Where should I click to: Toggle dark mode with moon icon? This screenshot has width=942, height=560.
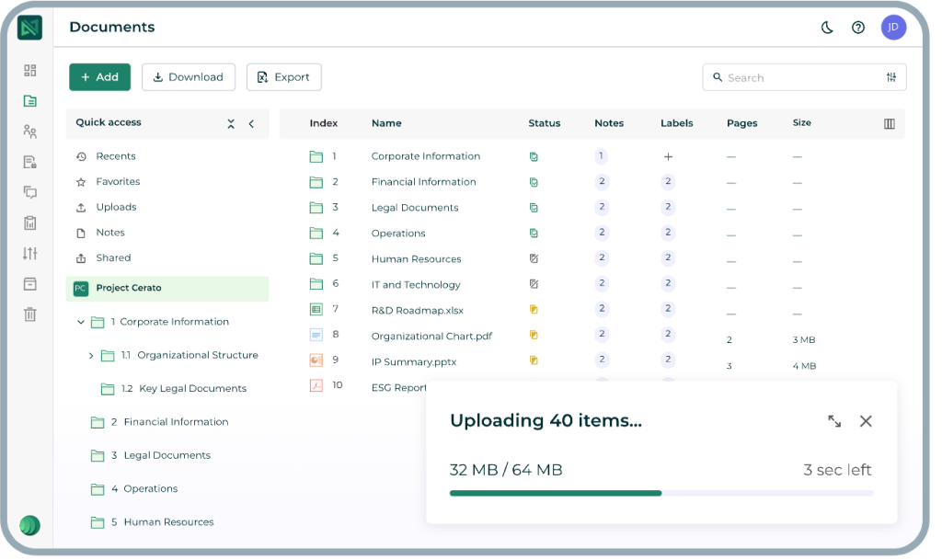coord(827,28)
